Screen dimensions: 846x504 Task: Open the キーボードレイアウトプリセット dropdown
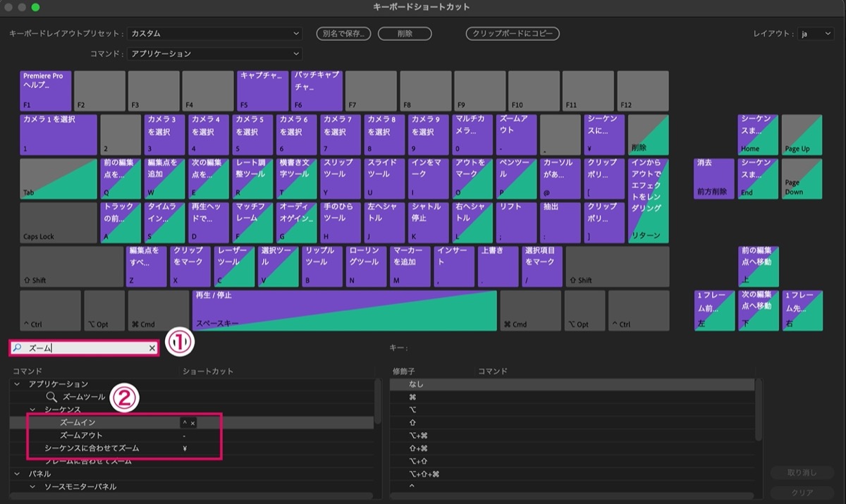[215, 33]
